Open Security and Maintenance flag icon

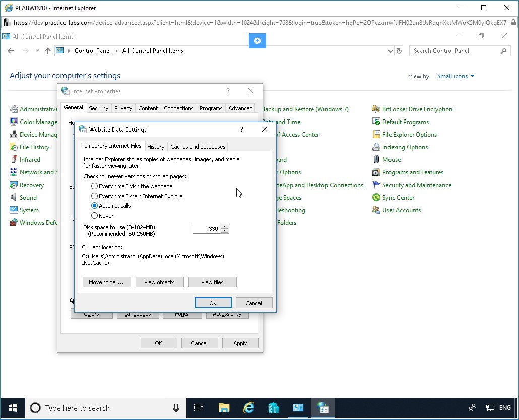click(376, 185)
